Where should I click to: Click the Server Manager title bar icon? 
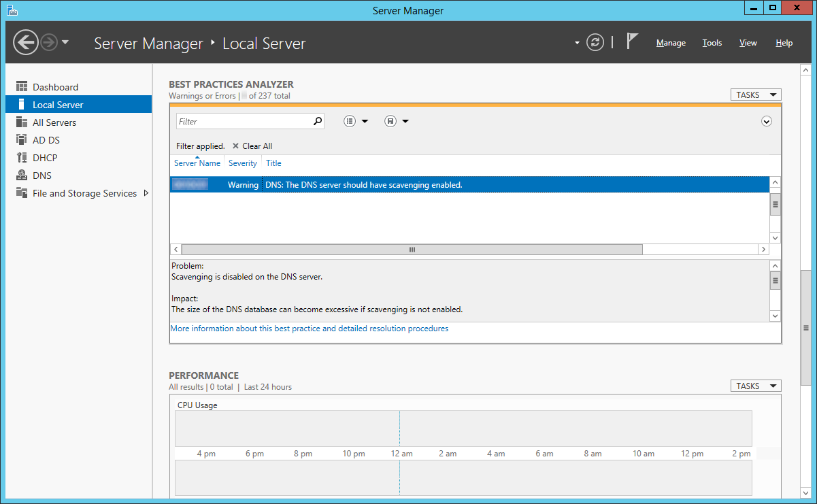(12, 10)
